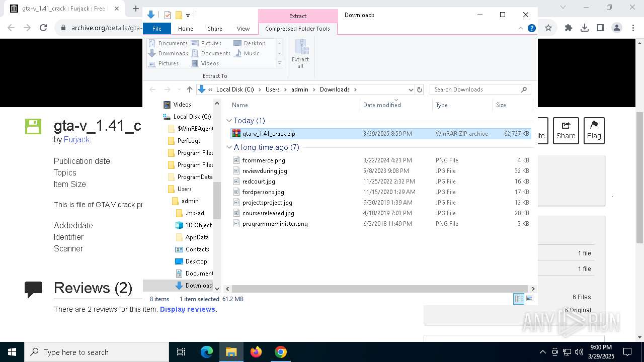644x362 pixels.
Task: Launch Firefox from the taskbar
Action: [x=256, y=352]
